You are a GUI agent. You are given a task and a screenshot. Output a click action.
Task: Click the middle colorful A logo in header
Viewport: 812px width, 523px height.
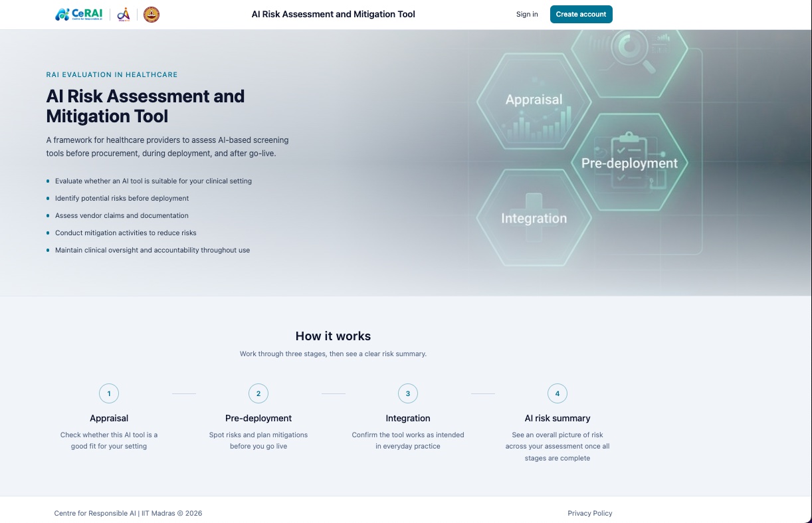click(123, 14)
